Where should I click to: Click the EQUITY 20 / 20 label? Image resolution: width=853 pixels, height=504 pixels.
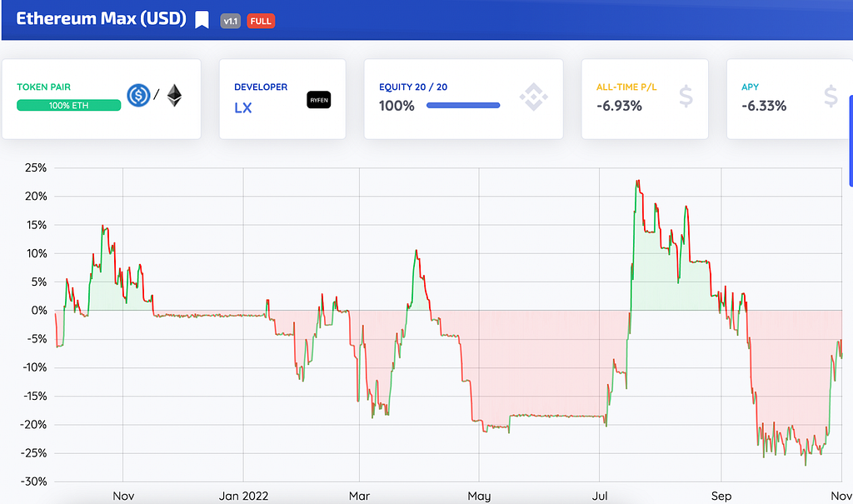point(413,87)
